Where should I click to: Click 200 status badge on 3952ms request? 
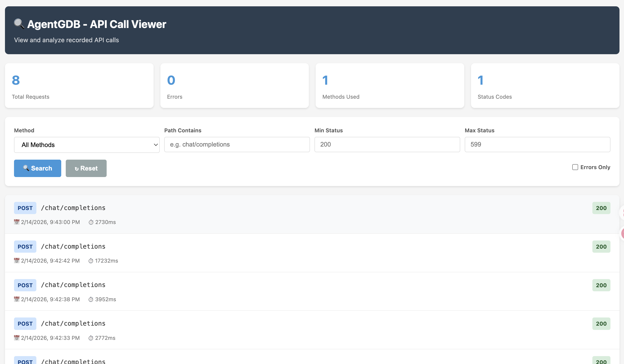point(601,285)
